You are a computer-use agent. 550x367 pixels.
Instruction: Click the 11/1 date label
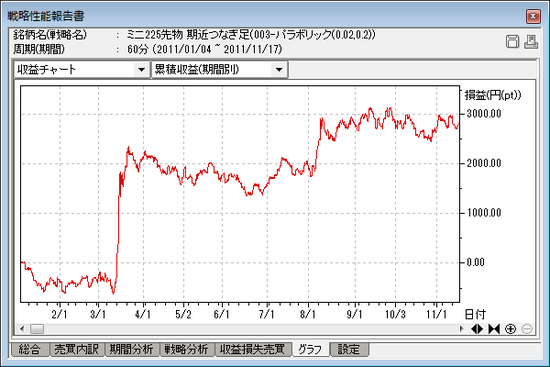pos(436,314)
